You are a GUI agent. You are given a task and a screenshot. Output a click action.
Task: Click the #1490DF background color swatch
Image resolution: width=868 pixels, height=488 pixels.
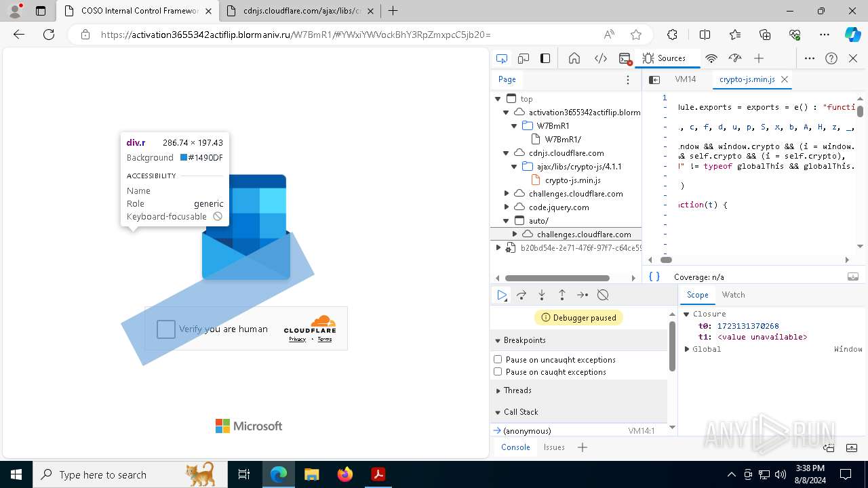coord(184,158)
